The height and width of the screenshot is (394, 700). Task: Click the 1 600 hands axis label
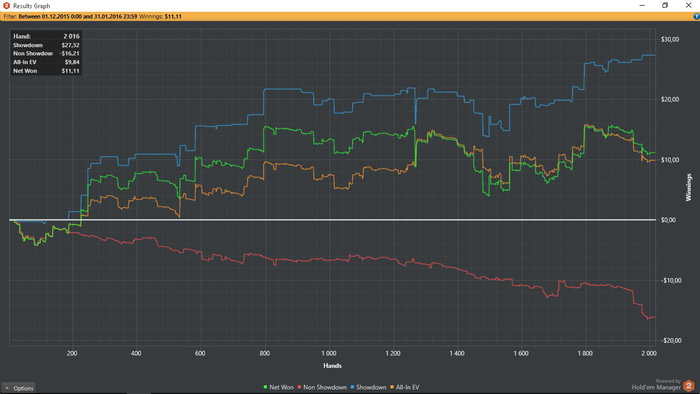click(x=521, y=353)
